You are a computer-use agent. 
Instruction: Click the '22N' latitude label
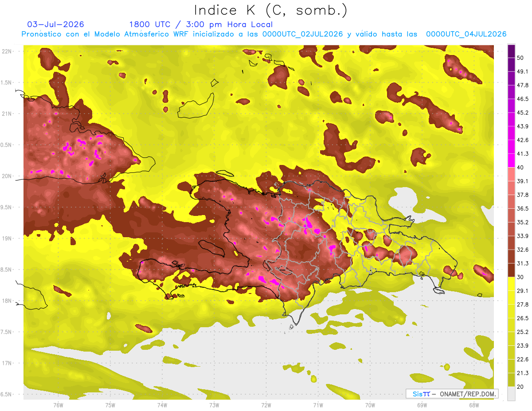8,51
